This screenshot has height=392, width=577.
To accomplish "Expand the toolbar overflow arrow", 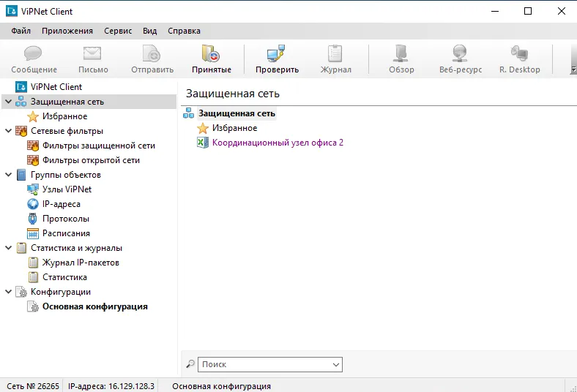I will 573,69.
